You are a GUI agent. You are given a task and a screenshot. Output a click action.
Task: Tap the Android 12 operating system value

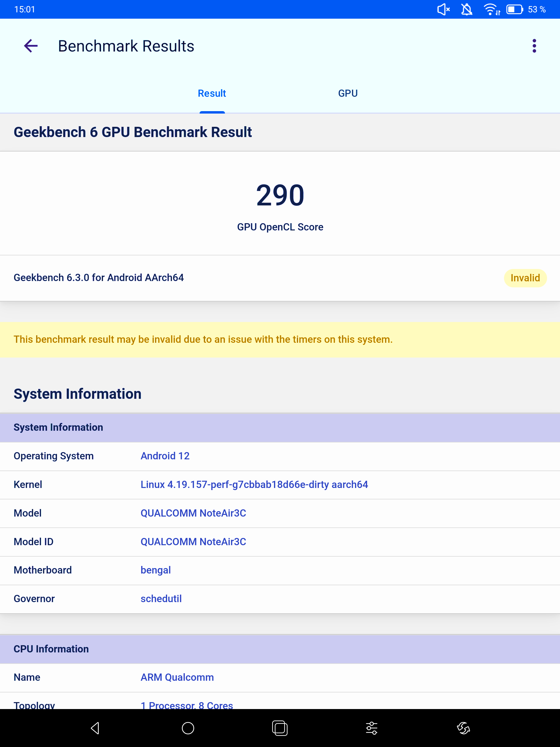(165, 456)
